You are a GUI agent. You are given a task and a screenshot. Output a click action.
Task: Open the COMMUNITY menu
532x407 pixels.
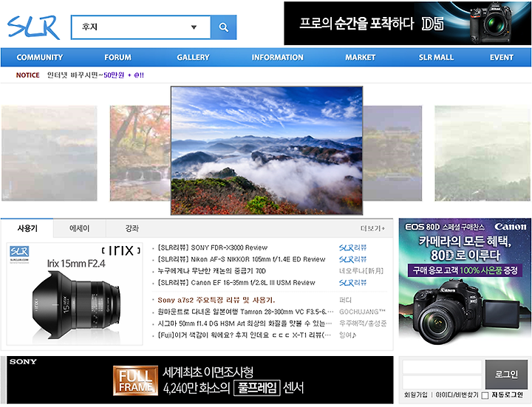[40, 58]
